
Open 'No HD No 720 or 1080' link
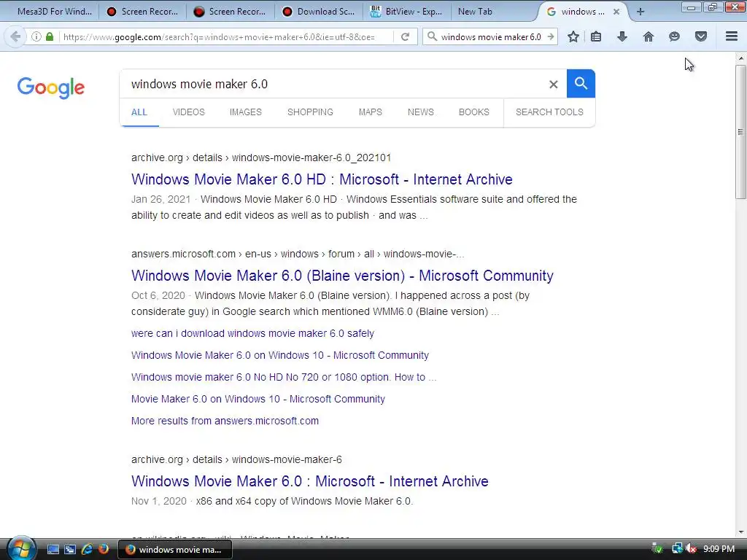click(284, 377)
